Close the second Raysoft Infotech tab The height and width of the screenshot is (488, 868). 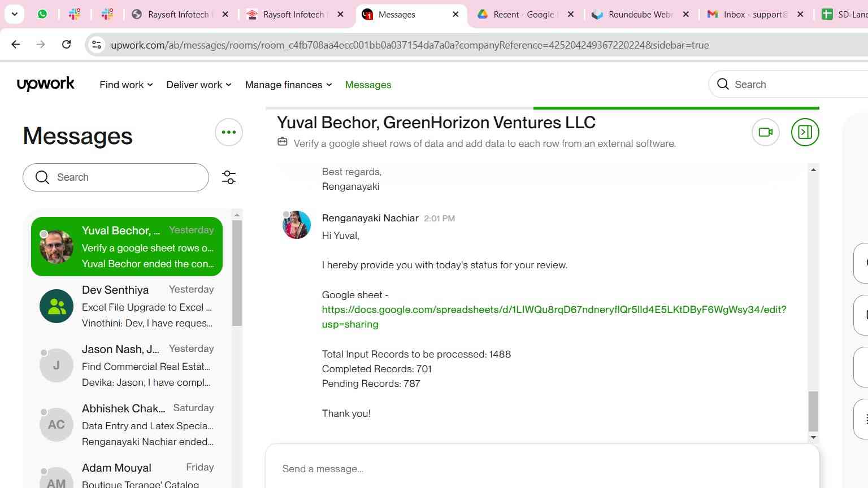click(340, 14)
